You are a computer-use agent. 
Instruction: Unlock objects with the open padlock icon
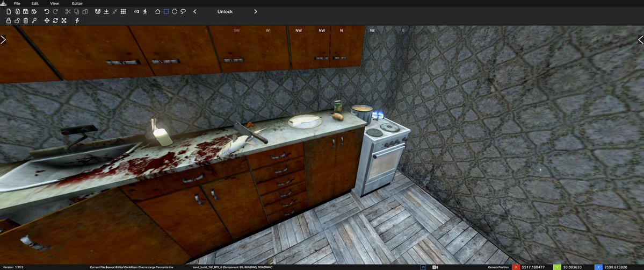coord(17,20)
